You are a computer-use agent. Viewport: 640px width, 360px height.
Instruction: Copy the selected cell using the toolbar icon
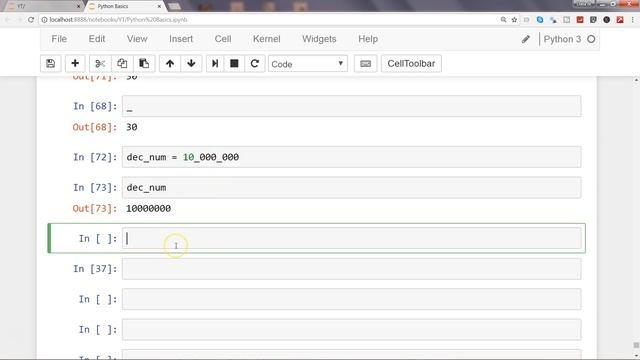tap(122, 64)
